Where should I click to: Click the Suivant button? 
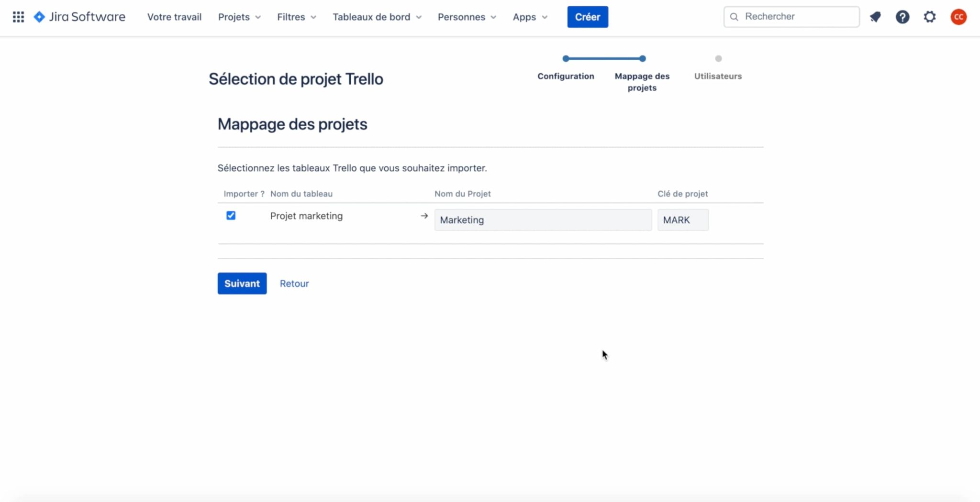pyautogui.click(x=242, y=284)
